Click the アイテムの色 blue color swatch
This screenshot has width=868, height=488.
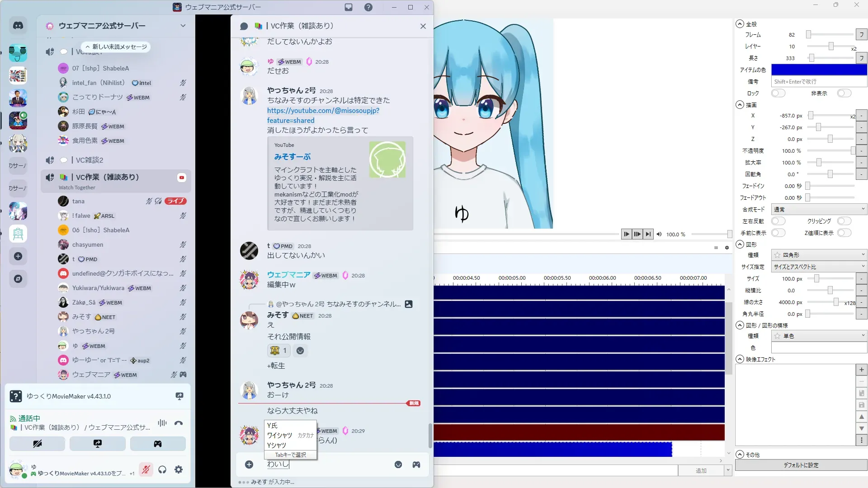(x=819, y=70)
